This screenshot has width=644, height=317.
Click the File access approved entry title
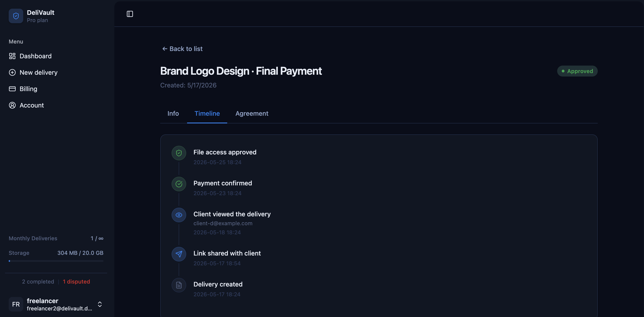tap(225, 152)
